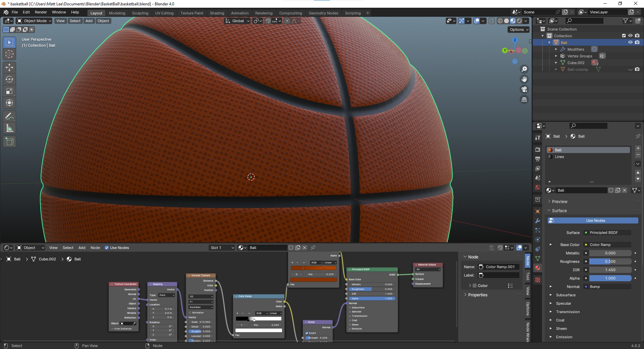Select the Annotate tool
The image size is (644, 349).
coord(9,116)
